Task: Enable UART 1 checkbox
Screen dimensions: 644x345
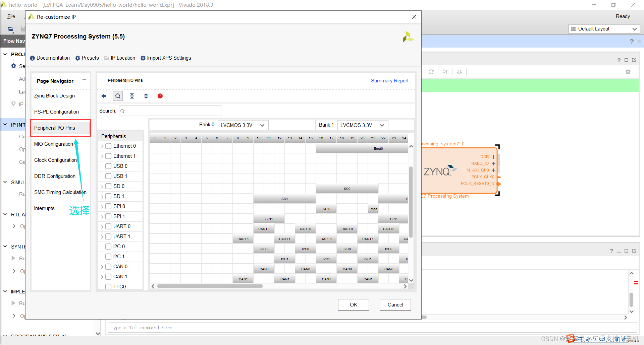Action: tap(108, 236)
